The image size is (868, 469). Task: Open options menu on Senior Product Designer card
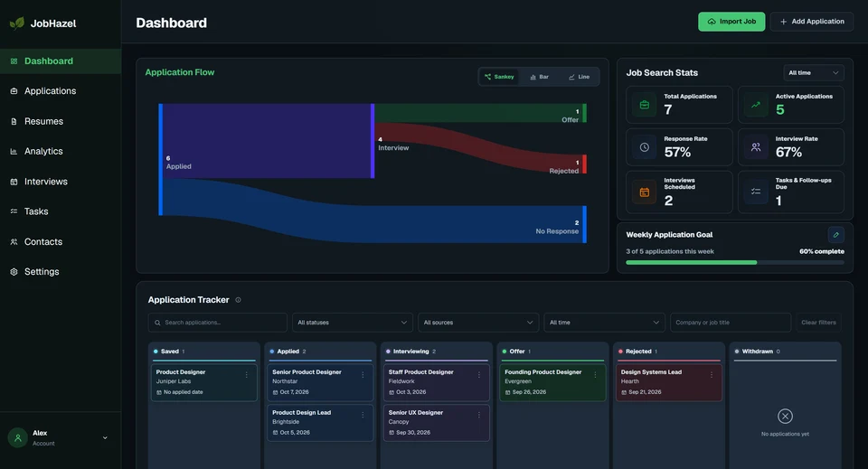(363, 375)
